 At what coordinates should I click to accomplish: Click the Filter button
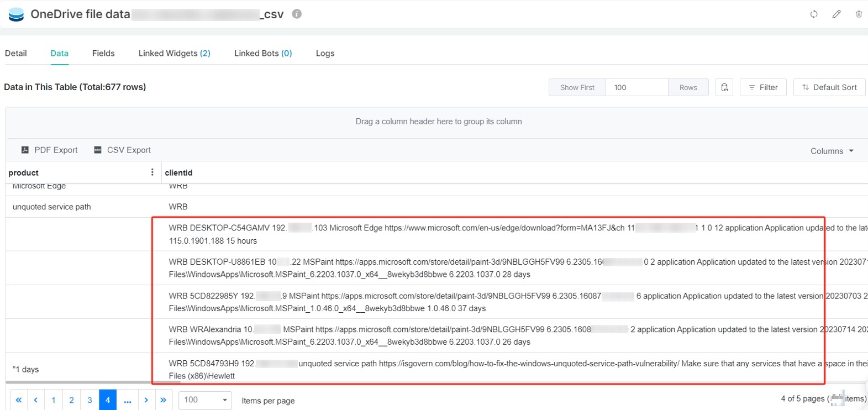point(762,87)
